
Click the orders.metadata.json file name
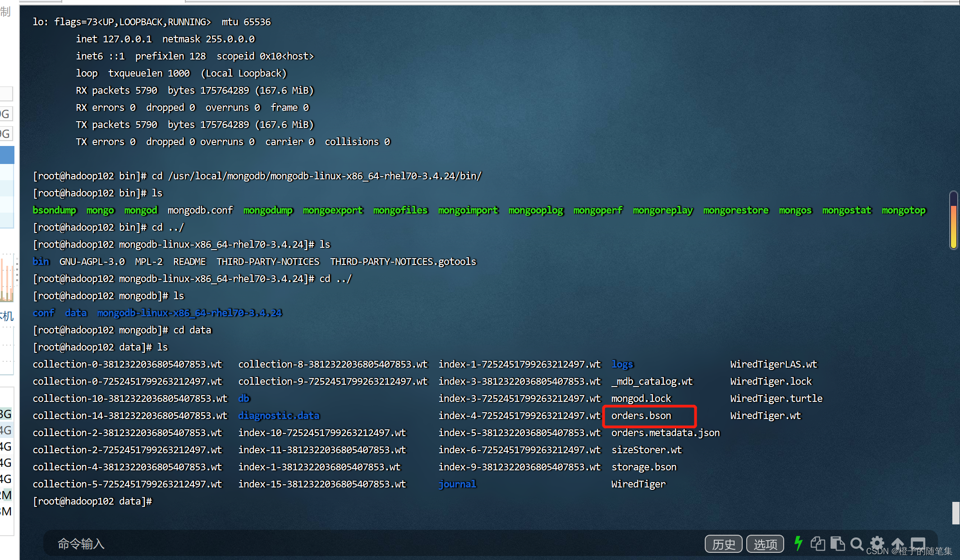(x=666, y=433)
